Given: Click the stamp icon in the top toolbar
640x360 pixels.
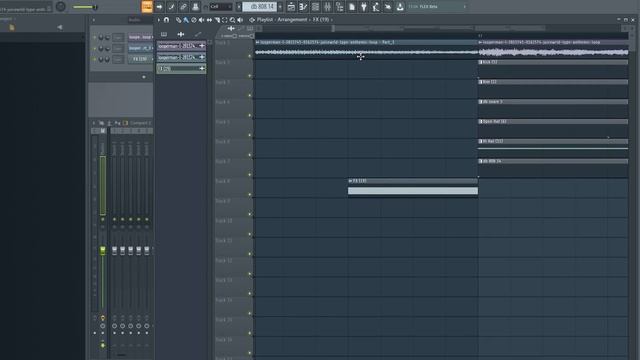Looking at the screenshot, I should pyautogui.click(x=196, y=7).
